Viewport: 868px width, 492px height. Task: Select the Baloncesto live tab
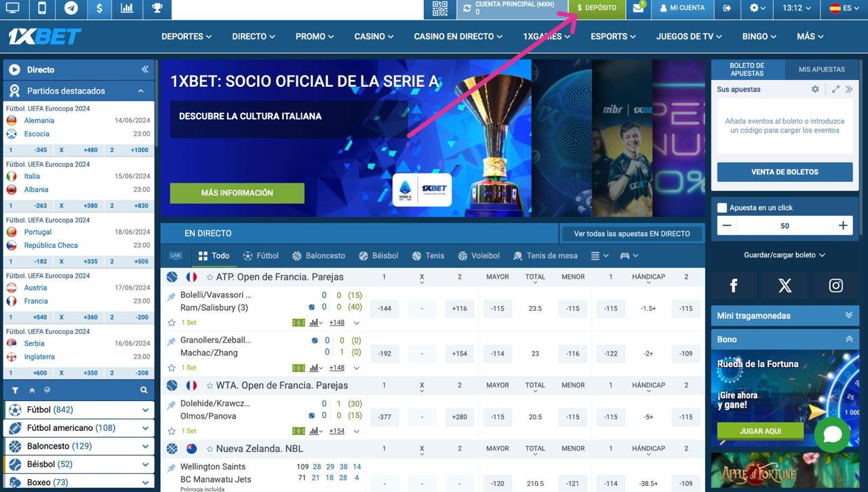(319, 256)
